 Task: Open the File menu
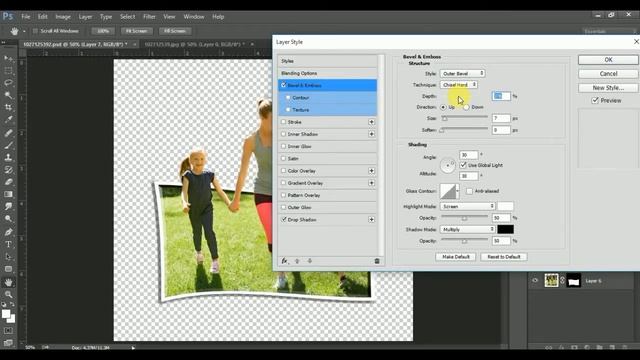[26, 17]
